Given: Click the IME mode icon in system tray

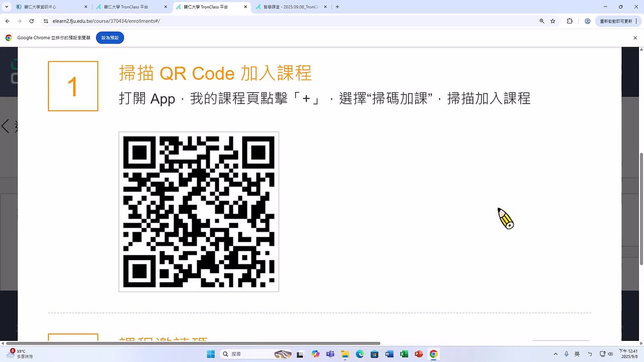Looking at the screenshot, I should click(x=590, y=354).
